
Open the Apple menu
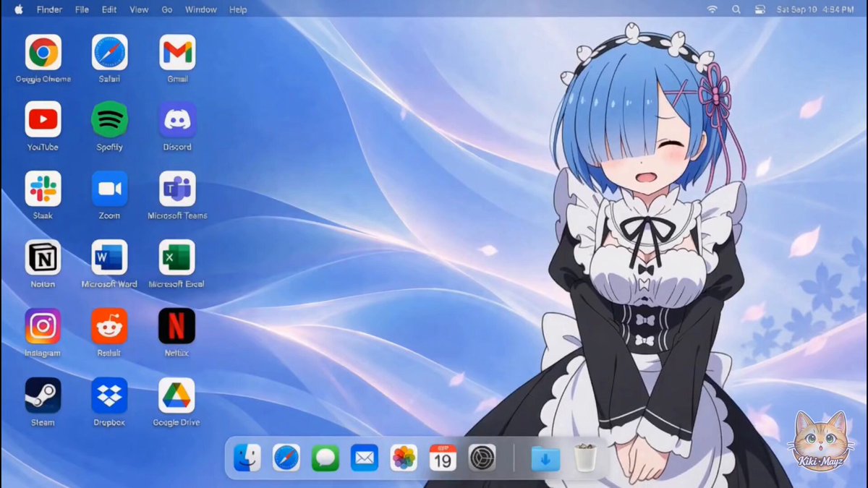(19, 9)
